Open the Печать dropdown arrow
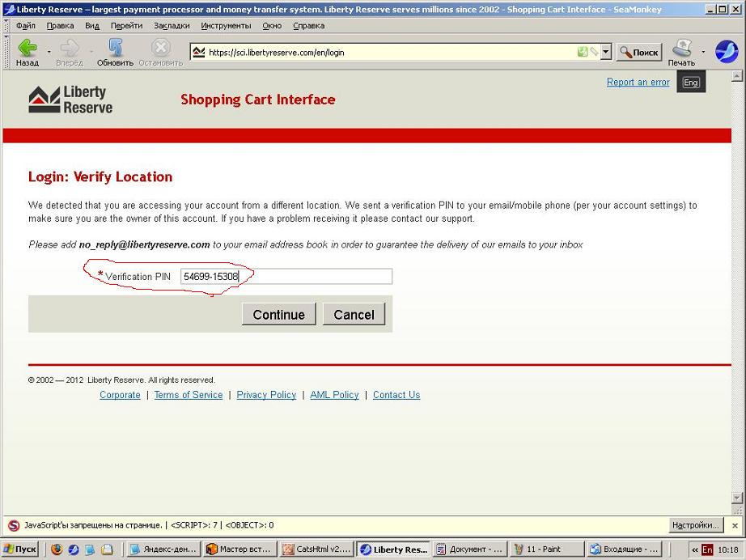Viewport: 746px width, 560px height. (703, 51)
